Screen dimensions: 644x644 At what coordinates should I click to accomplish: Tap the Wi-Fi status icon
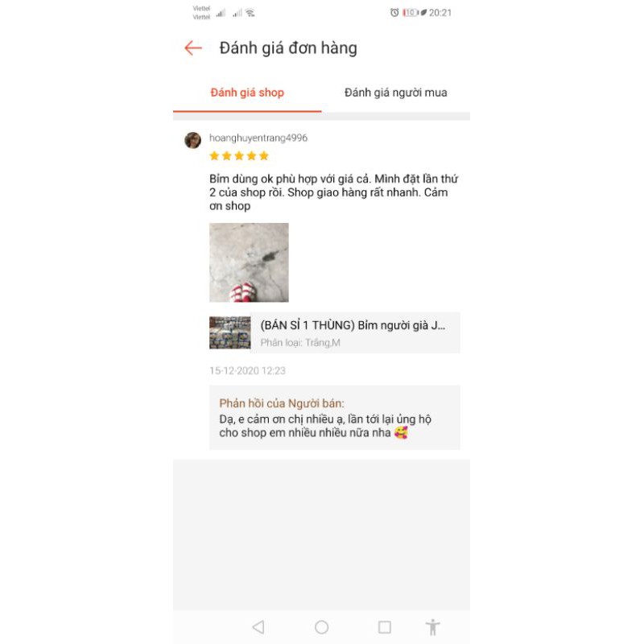[250, 13]
